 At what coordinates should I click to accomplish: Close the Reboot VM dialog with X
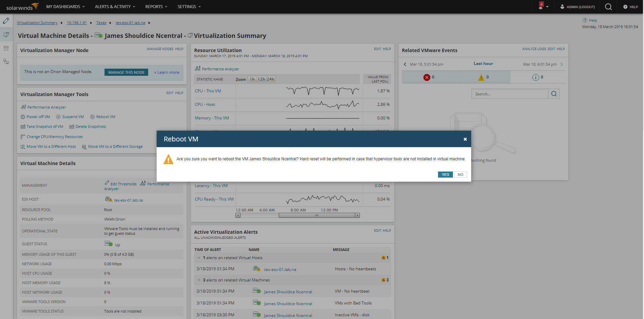point(465,139)
